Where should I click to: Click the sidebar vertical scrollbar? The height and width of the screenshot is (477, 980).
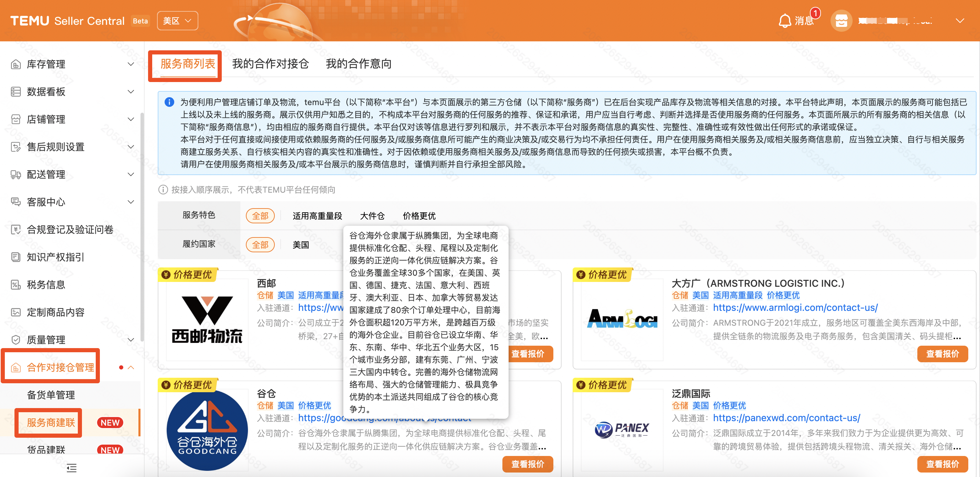click(x=142, y=227)
